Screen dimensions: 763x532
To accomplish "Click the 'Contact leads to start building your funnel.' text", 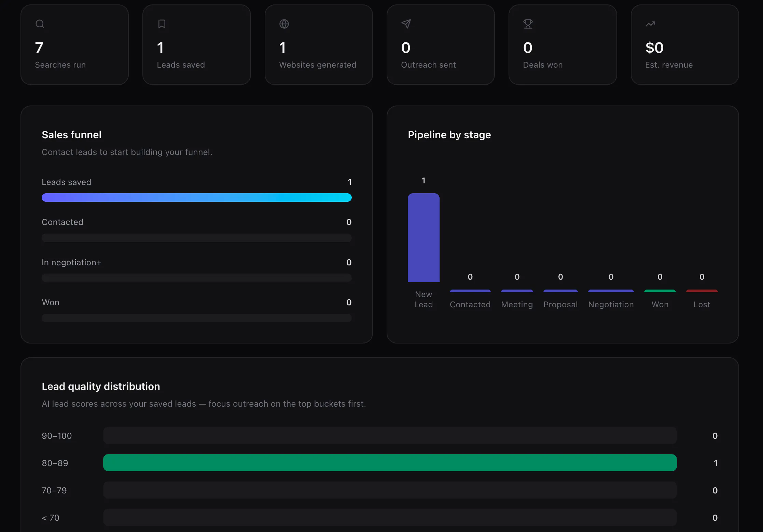I will 127,152.
